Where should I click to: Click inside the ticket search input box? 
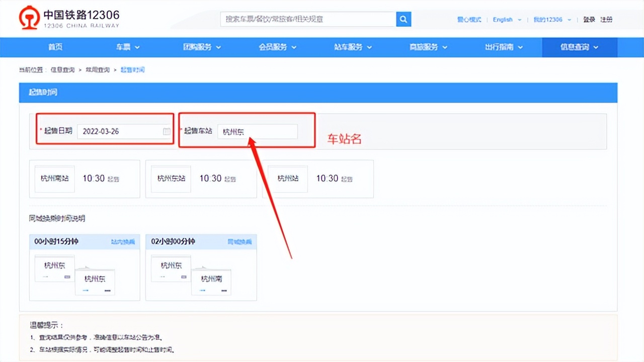(x=307, y=19)
